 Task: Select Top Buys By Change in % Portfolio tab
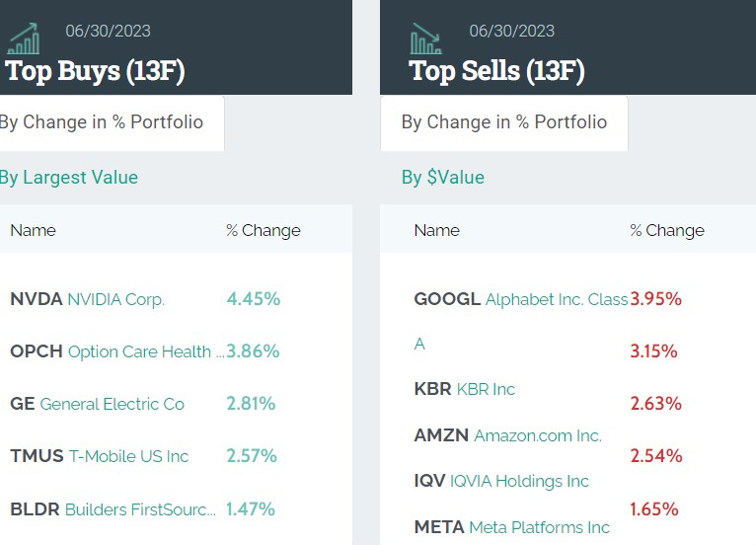[x=102, y=122]
